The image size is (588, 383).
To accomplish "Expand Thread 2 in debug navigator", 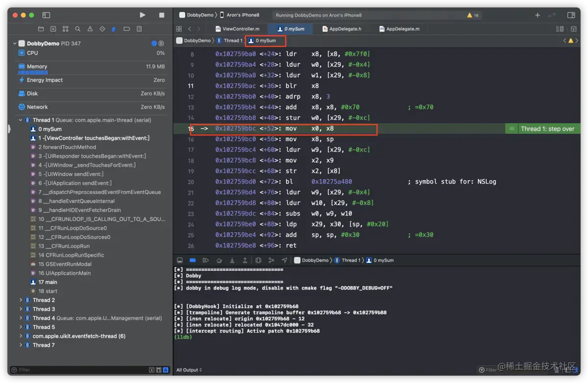I will click(x=21, y=300).
